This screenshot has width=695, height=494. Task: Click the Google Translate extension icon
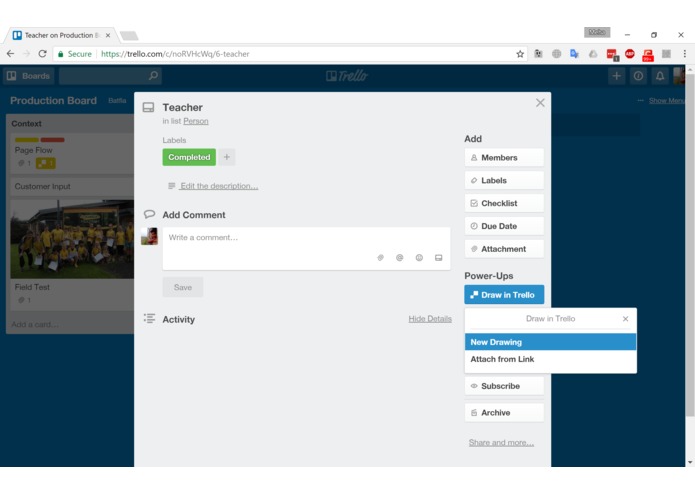pyautogui.click(x=574, y=54)
